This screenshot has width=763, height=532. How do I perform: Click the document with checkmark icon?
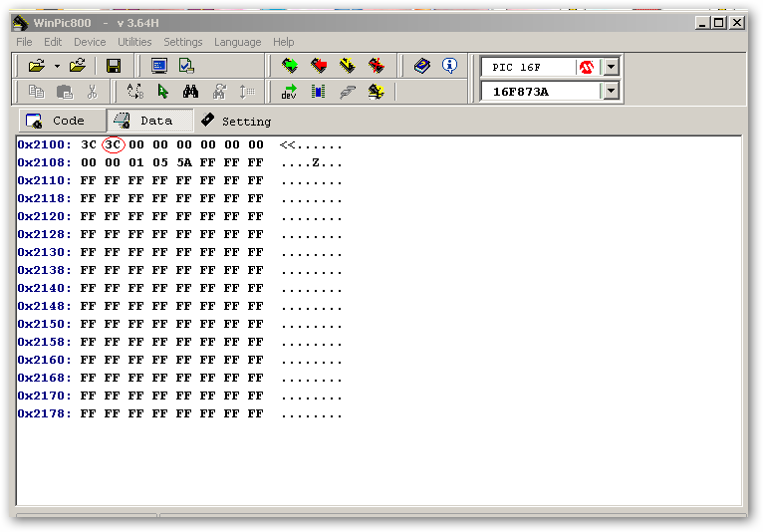[186, 66]
